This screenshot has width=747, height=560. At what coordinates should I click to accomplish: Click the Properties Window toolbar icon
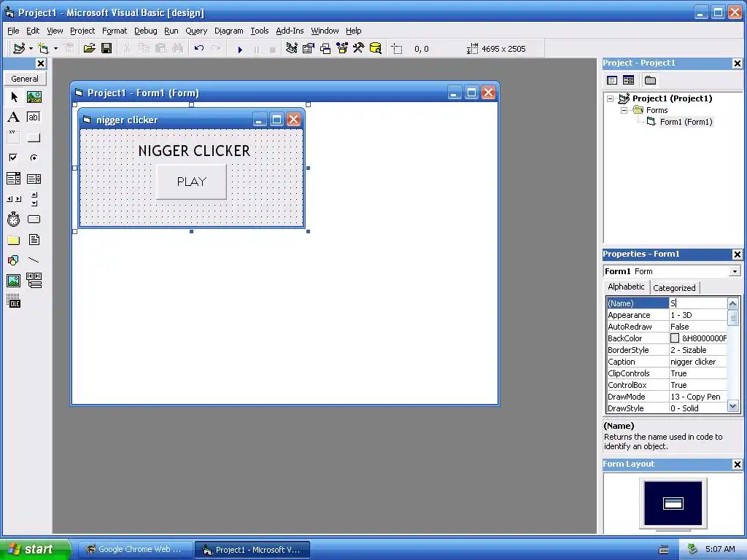[309, 48]
